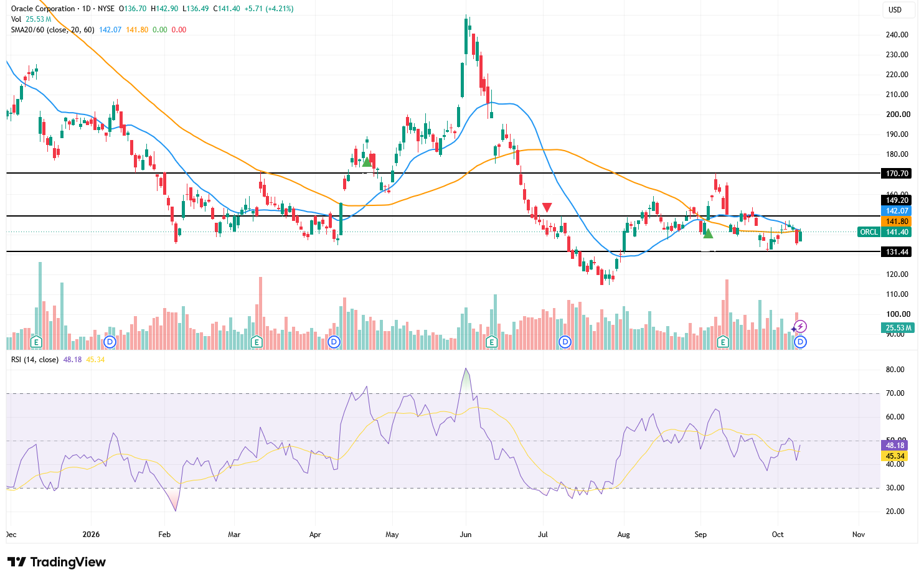Click the TradingView logo

click(x=57, y=562)
